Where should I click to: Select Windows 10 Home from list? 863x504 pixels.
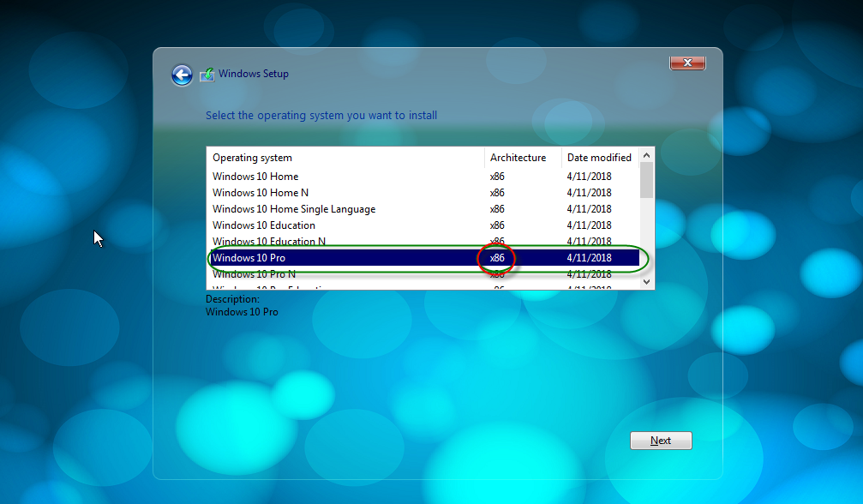(255, 177)
